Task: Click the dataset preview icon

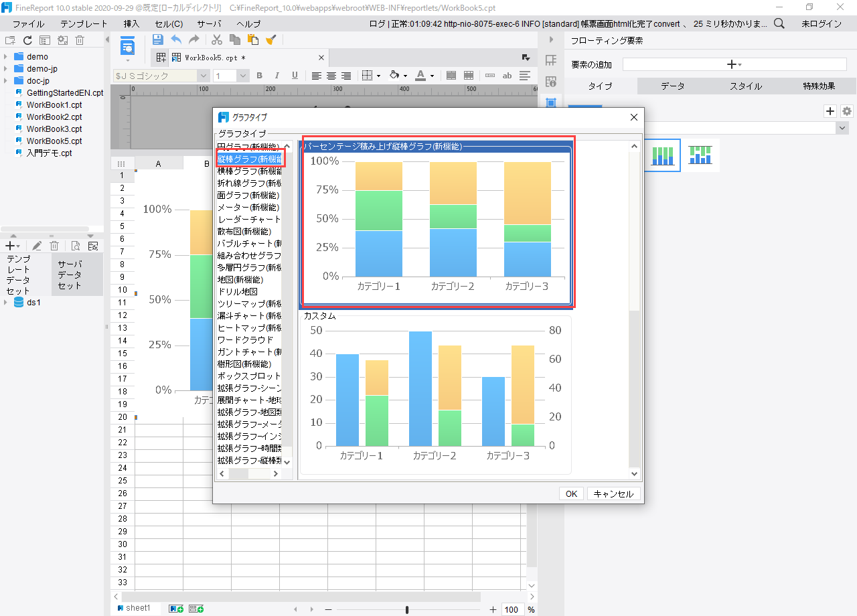Action: (x=76, y=246)
